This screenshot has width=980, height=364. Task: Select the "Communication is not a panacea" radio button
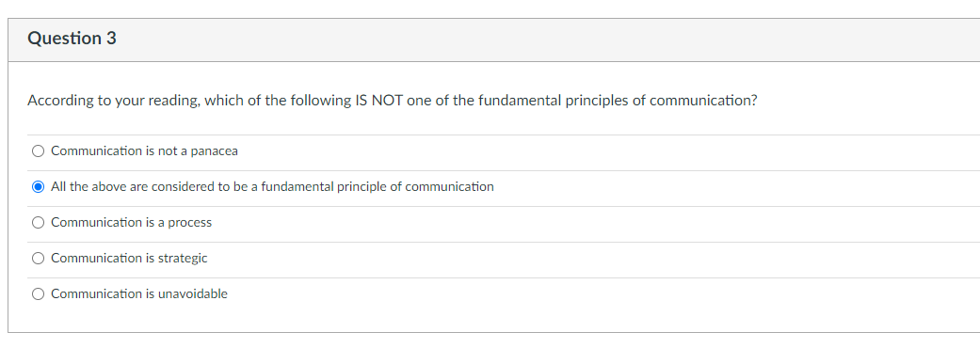pos(38,151)
